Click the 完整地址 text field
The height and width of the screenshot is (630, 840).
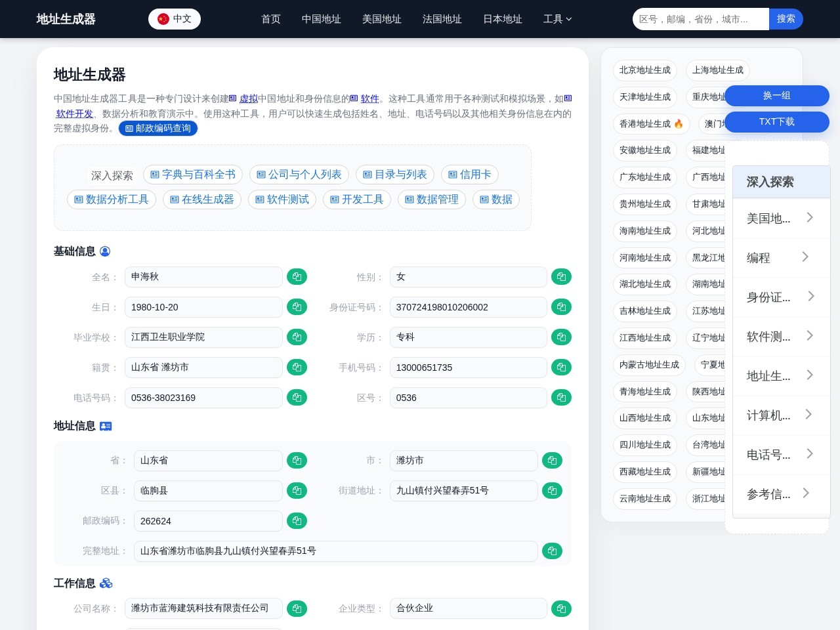[x=336, y=551]
